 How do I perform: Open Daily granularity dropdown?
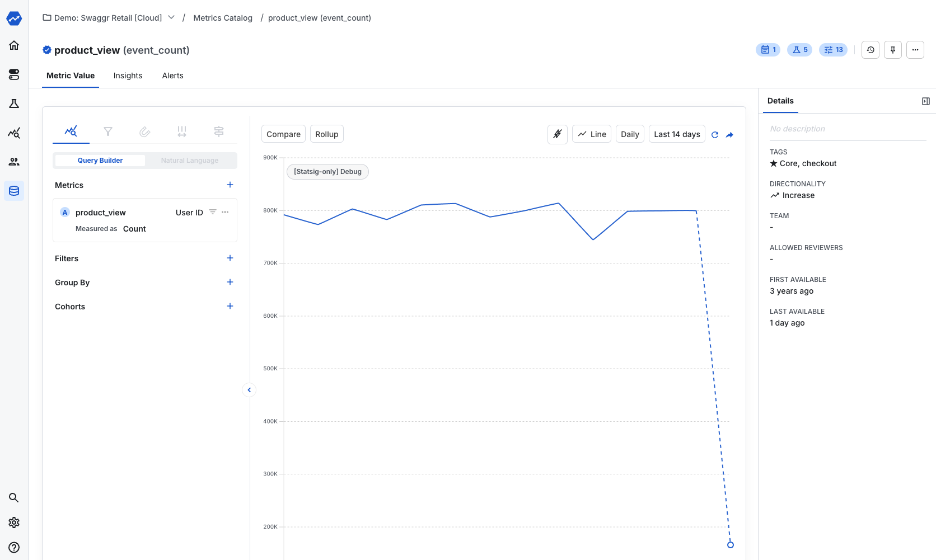point(630,134)
